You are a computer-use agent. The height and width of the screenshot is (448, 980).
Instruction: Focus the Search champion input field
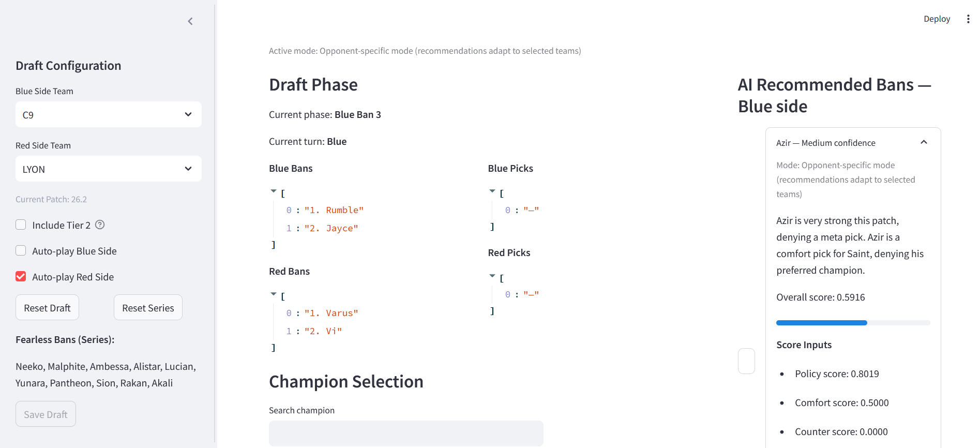[406, 433]
